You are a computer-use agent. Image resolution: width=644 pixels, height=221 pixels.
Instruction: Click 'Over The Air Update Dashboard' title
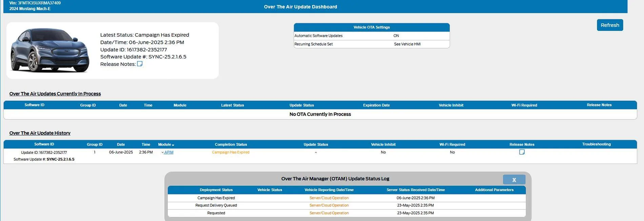[300, 7]
